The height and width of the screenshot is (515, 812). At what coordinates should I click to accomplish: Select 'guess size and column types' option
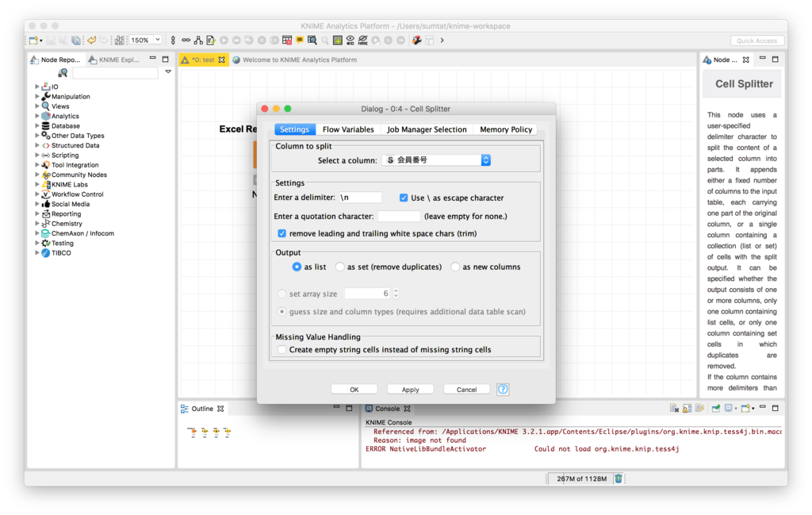[282, 312]
